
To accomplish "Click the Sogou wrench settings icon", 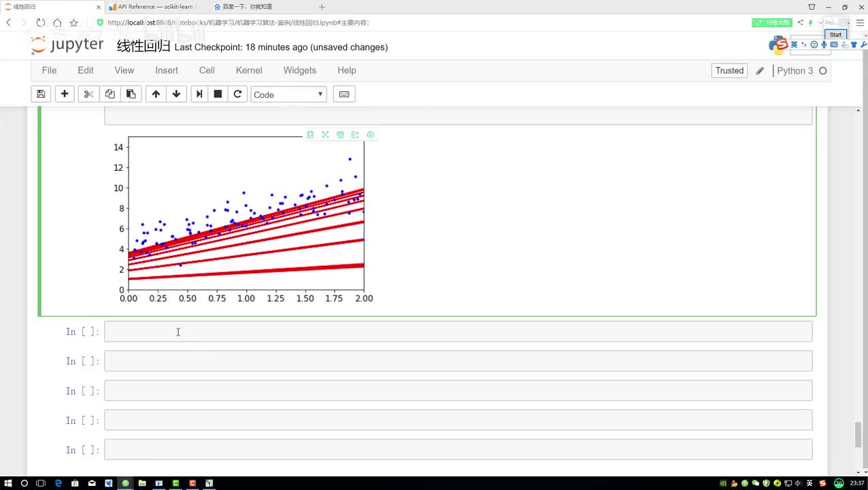I will coord(864,45).
